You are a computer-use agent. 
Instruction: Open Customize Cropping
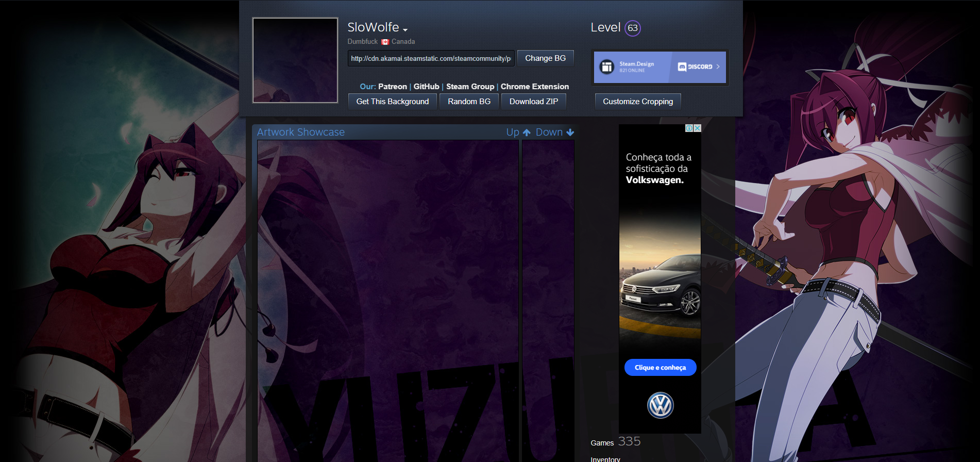(638, 102)
